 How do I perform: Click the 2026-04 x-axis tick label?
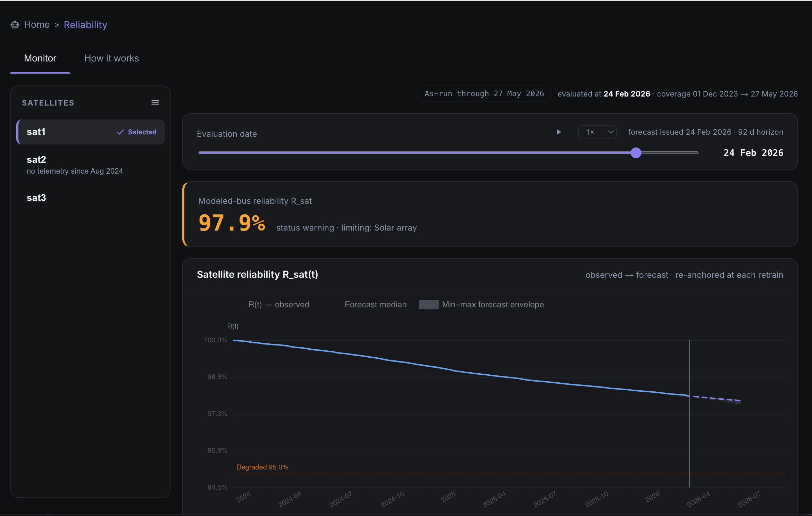tap(698, 499)
